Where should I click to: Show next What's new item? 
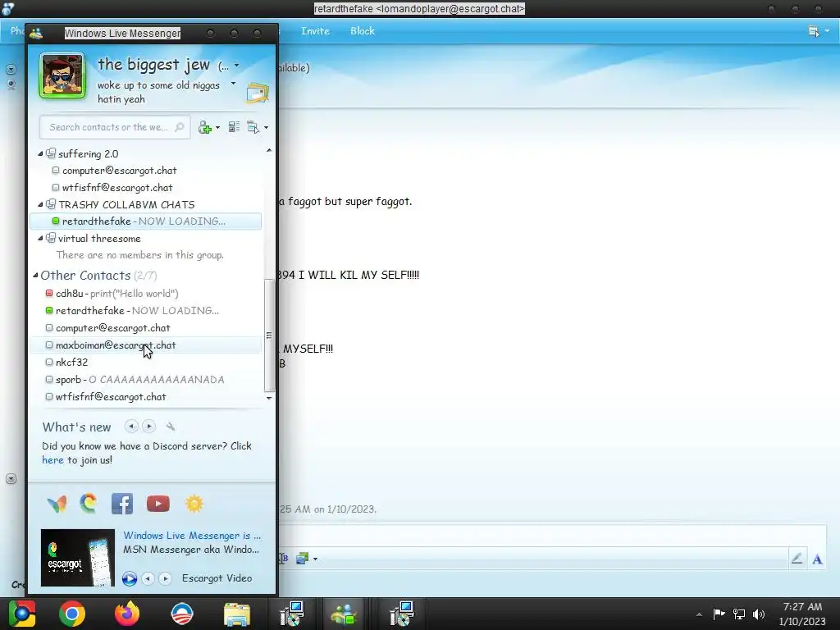coord(149,427)
